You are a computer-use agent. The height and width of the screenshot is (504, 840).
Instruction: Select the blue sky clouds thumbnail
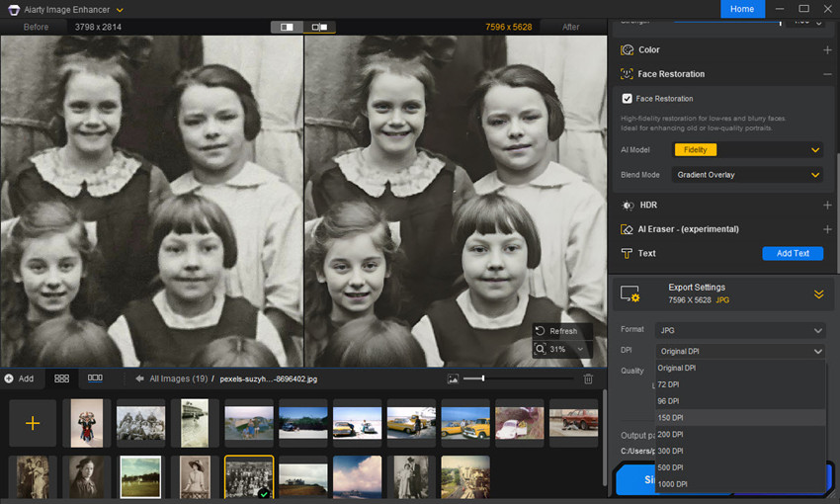[x=358, y=477]
